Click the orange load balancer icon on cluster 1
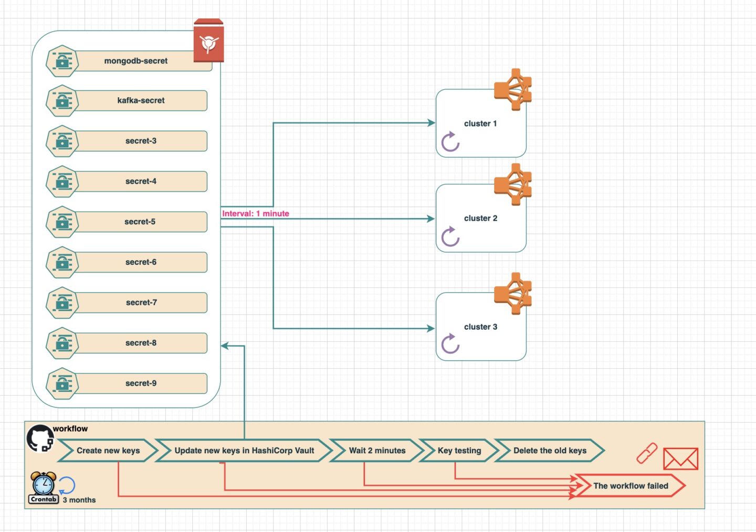 513,89
